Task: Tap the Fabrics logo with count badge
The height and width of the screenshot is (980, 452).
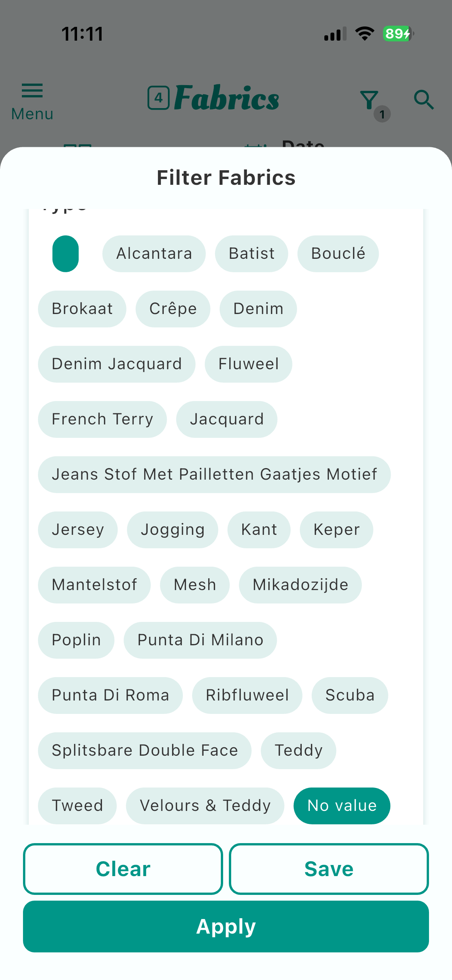Action: (x=214, y=98)
